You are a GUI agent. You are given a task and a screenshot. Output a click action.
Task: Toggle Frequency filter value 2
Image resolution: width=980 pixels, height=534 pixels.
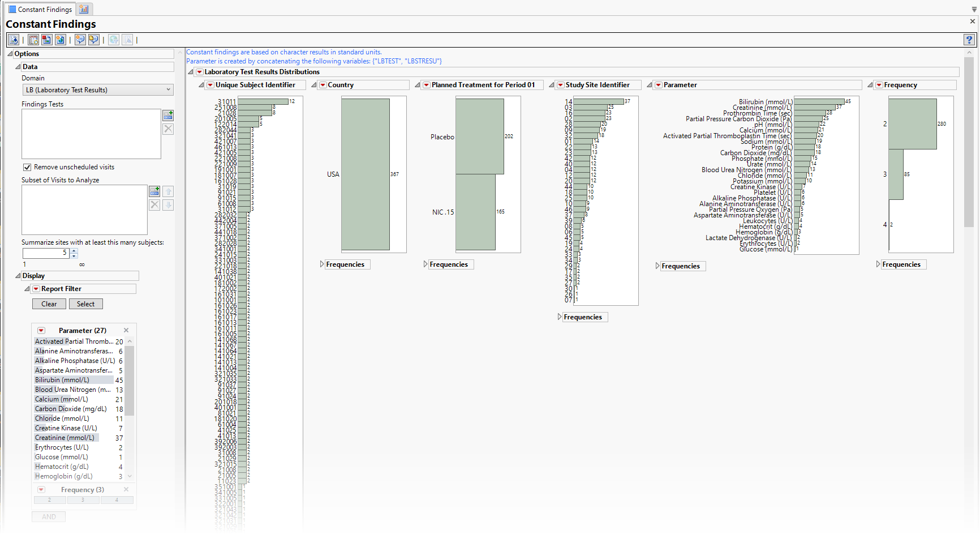click(50, 500)
